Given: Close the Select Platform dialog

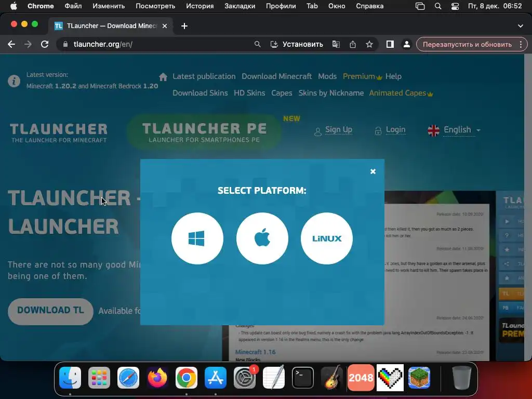Looking at the screenshot, I should tap(373, 171).
